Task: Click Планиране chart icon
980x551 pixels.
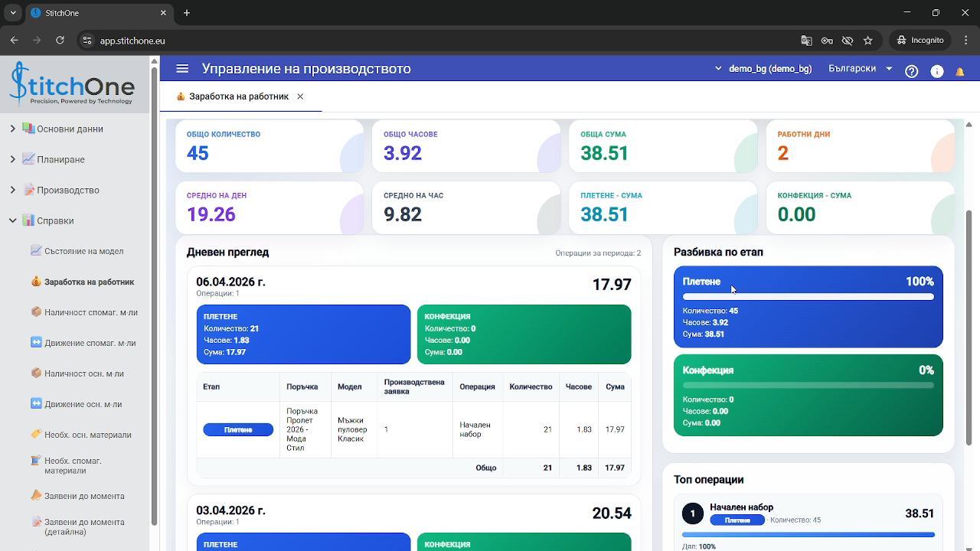Action: [28, 159]
